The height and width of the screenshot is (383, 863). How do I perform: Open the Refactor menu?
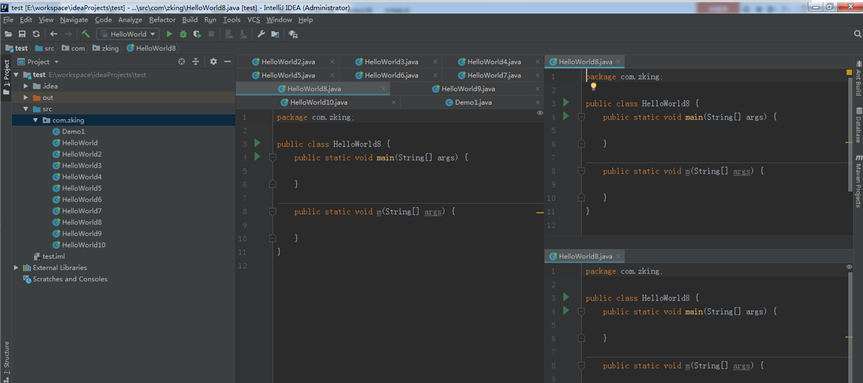pos(162,20)
